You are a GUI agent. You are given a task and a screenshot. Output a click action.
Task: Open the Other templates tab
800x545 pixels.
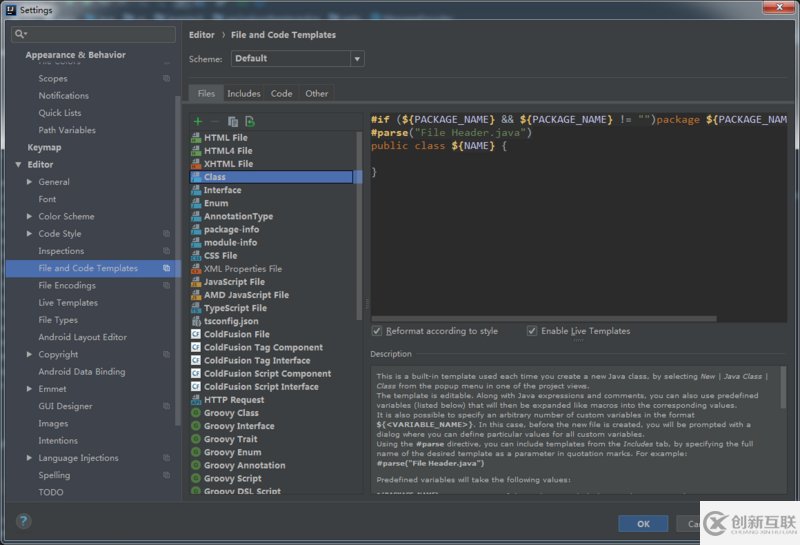coord(316,94)
